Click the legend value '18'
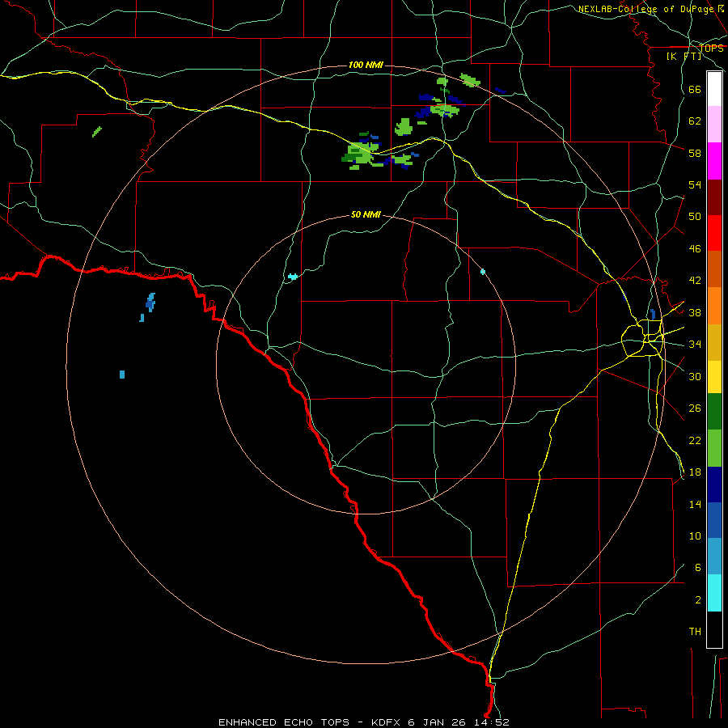728x728 pixels. coord(695,472)
